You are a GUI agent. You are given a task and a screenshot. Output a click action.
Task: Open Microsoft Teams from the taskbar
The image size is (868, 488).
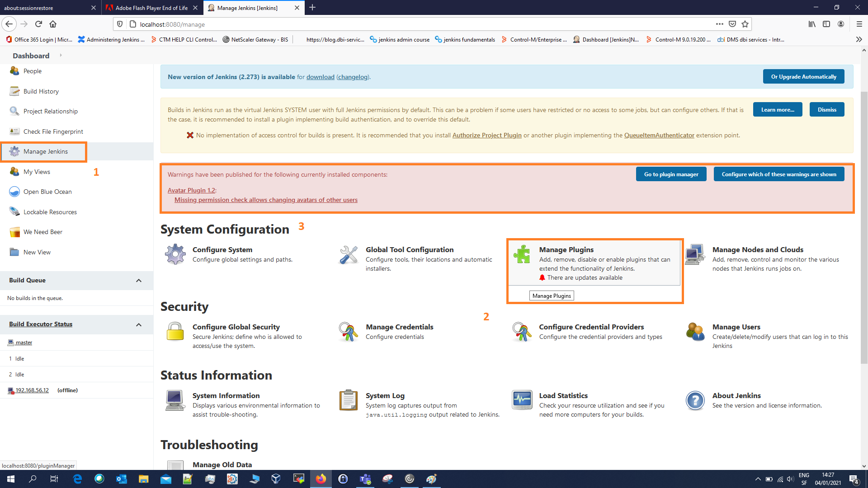click(x=365, y=479)
